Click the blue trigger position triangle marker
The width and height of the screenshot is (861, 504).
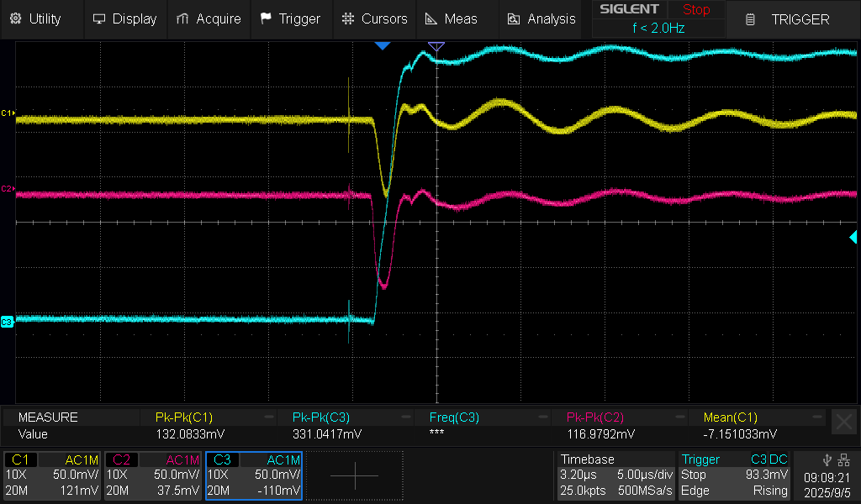383,45
